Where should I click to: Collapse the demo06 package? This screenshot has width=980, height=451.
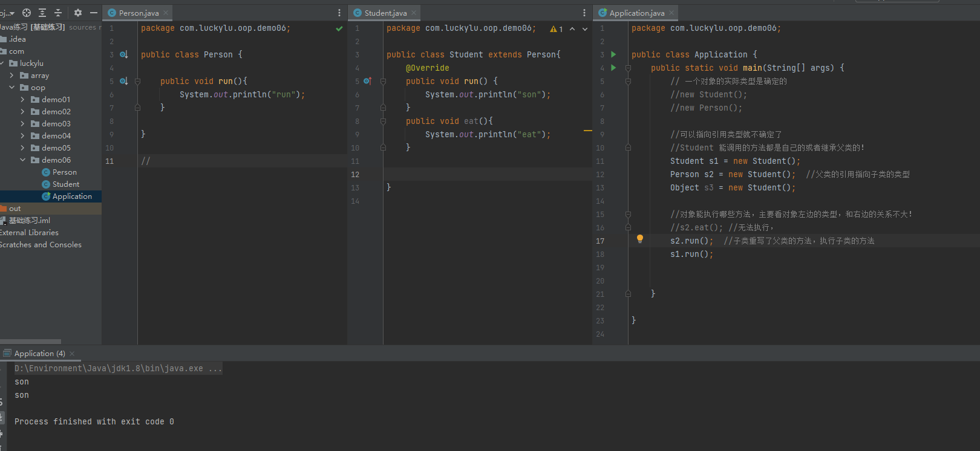pyautogui.click(x=22, y=160)
